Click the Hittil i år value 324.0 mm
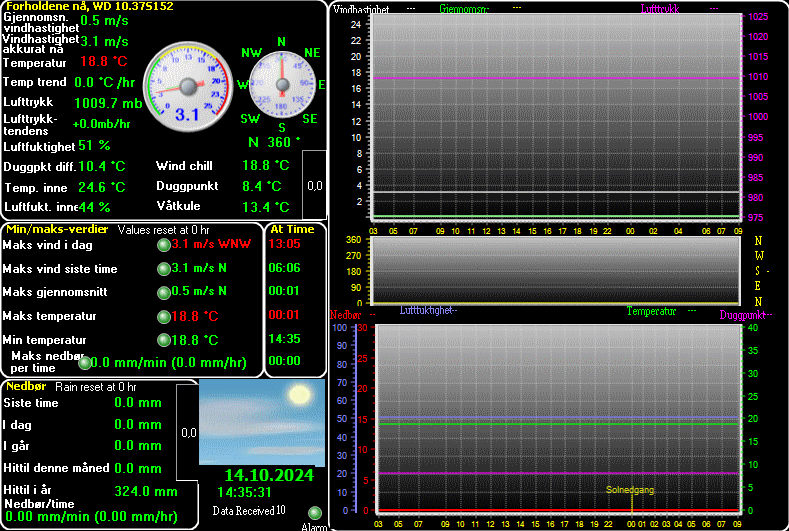The width and height of the screenshot is (789, 531). tap(146, 492)
